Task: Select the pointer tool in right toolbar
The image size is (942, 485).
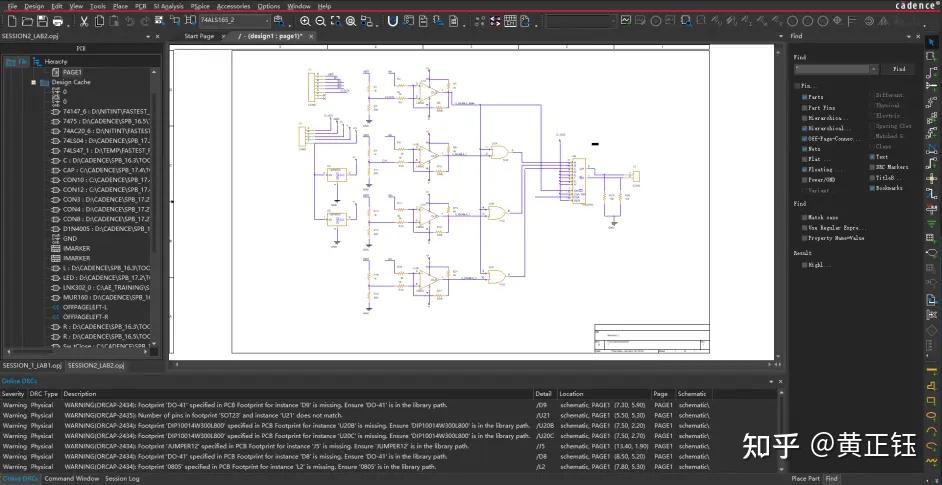Action: point(931,40)
